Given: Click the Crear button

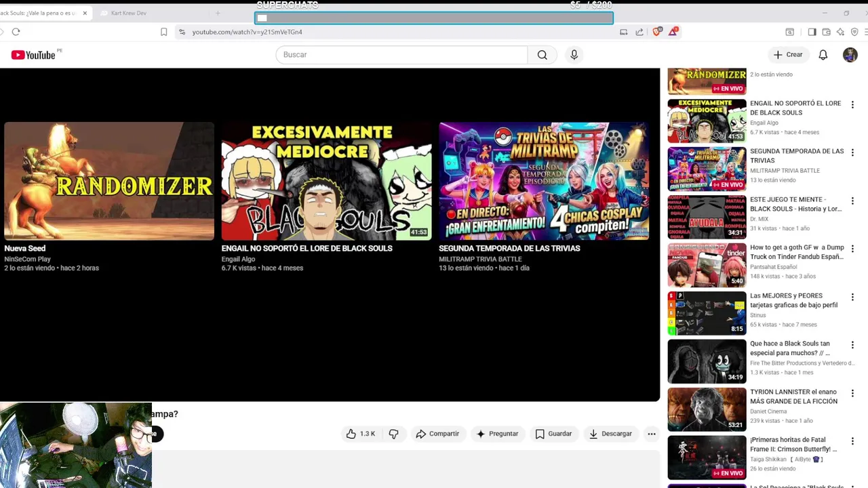Looking at the screenshot, I should (x=788, y=55).
